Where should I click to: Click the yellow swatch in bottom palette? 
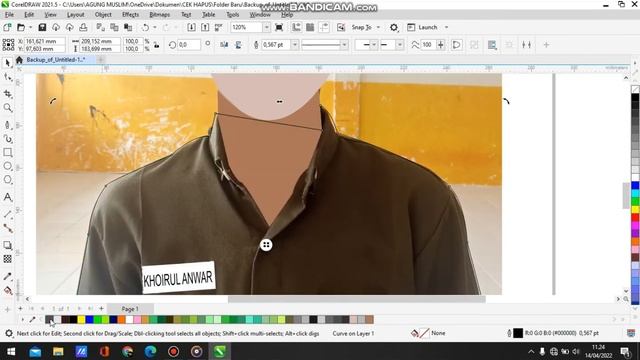(81, 320)
